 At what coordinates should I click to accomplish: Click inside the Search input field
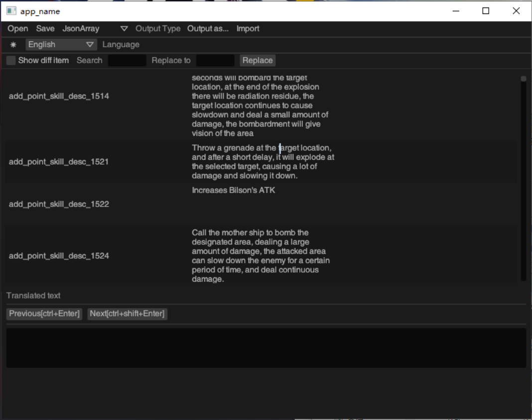127,60
